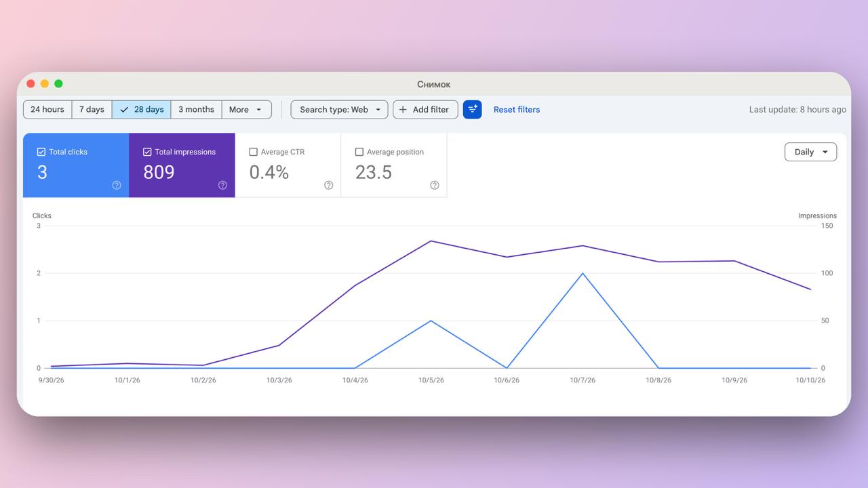The width and height of the screenshot is (868, 488).
Task: Click the green fullscreen window button
Action: (58, 83)
